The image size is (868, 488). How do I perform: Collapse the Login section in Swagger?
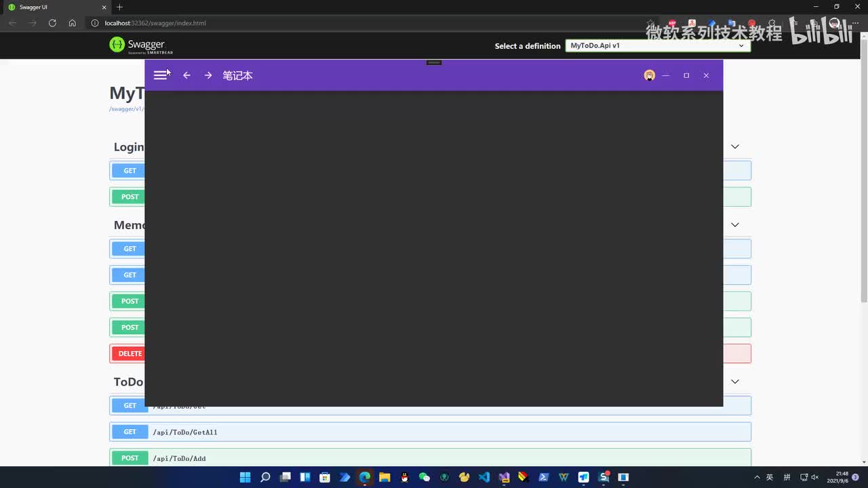coord(734,146)
